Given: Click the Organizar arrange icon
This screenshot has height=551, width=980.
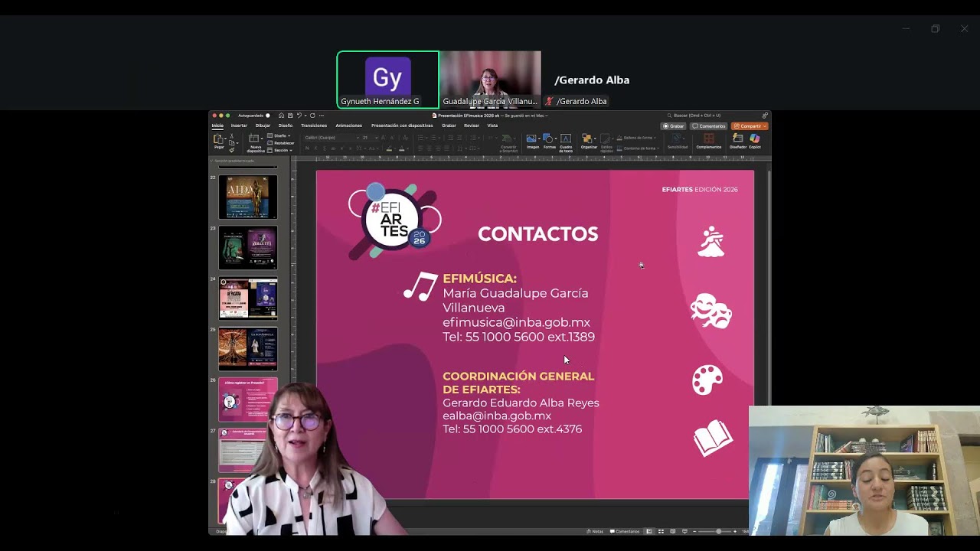Looking at the screenshot, I should (587, 139).
